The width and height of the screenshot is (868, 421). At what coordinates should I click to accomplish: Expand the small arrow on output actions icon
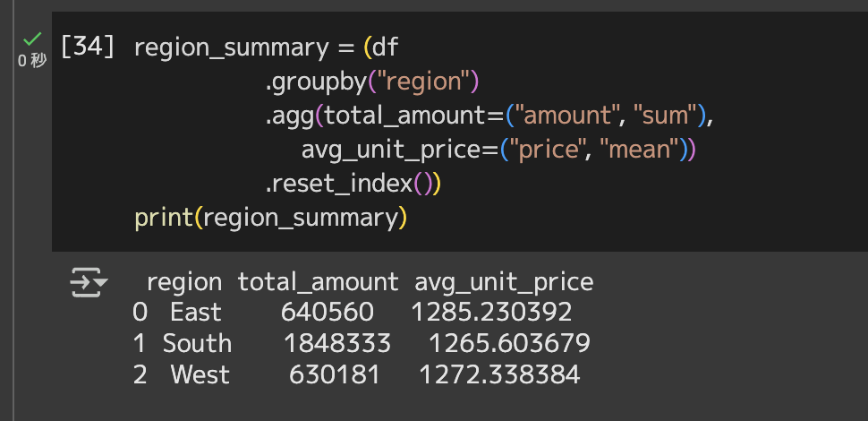tap(101, 283)
